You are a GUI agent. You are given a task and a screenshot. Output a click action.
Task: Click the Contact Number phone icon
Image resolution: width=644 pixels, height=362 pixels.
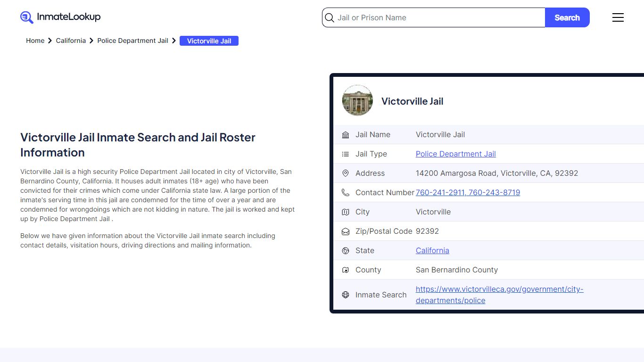(346, 193)
